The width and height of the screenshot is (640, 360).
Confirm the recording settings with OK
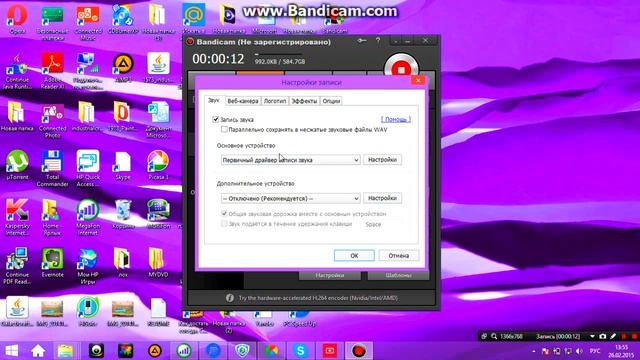pos(354,256)
